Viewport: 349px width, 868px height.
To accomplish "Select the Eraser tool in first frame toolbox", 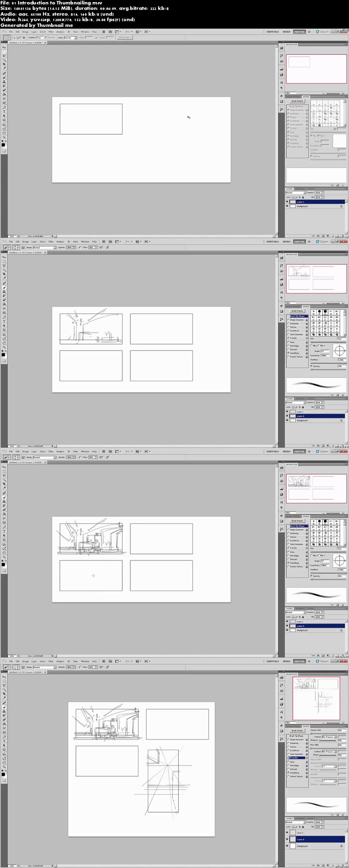I will click(x=4, y=90).
